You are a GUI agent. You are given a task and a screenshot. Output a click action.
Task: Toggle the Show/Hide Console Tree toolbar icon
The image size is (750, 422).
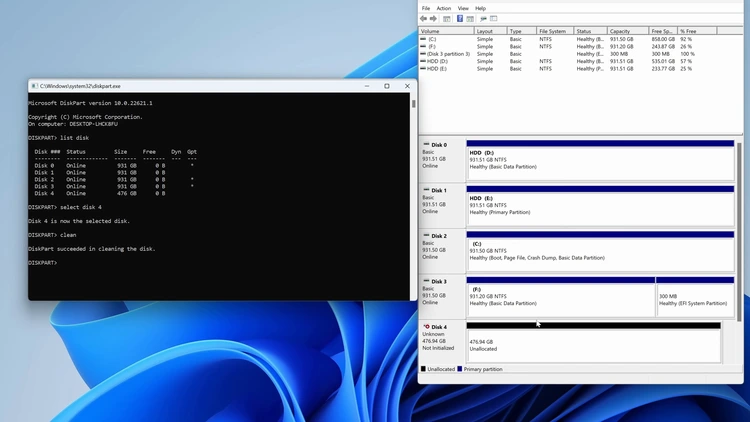[447, 19]
